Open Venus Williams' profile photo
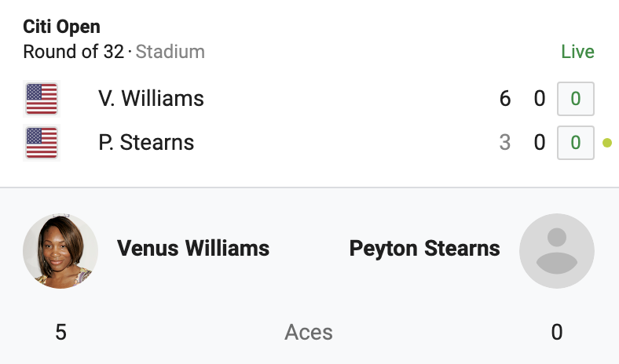This screenshot has height=364, width=619. tap(60, 251)
